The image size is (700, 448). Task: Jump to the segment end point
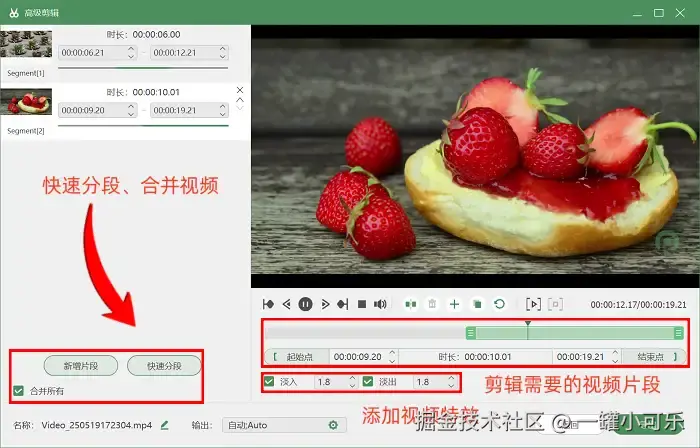pyautogui.click(x=343, y=304)
